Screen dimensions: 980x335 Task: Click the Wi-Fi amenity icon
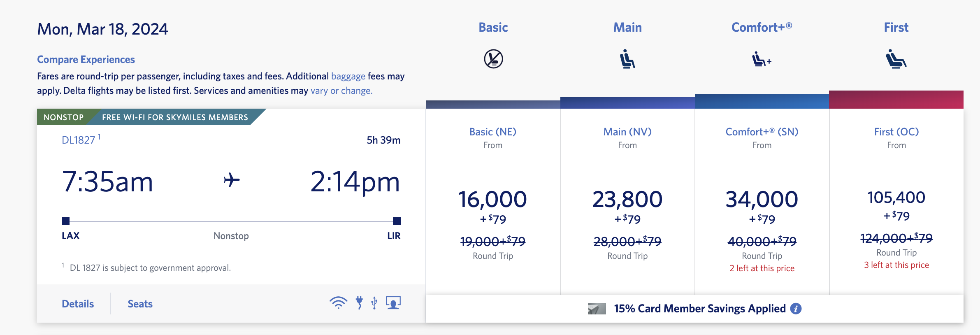pos(338,303)
